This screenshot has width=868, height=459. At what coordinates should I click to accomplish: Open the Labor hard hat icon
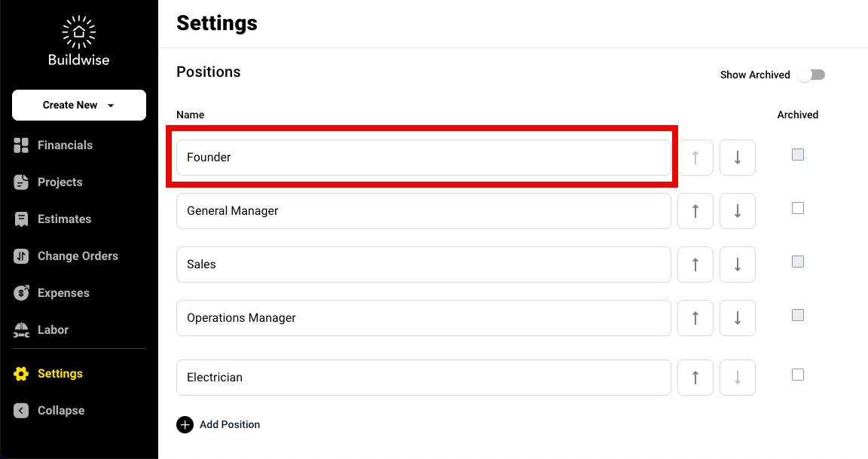click(21, 330)
